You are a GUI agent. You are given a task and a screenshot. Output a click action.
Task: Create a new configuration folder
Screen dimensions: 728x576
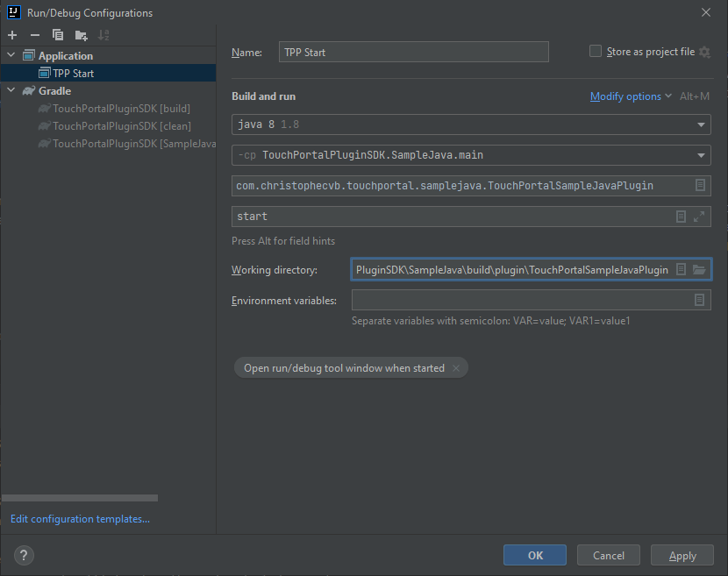tap(81, 35)
